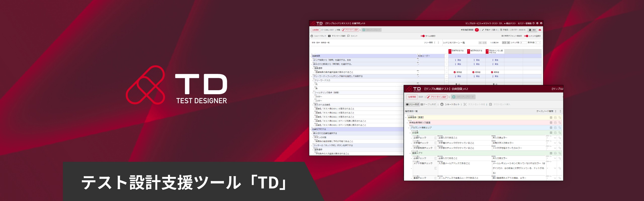Open the user account icon in the 店舗予約 header

[541, 23]
